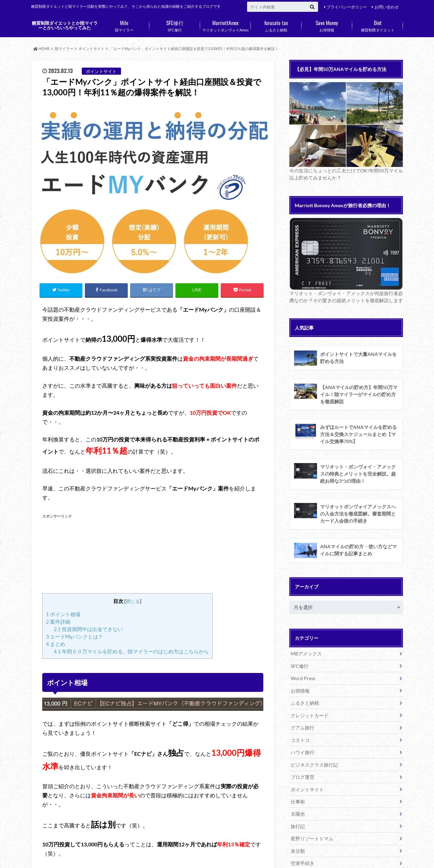Open the 旅行記 category
434x868 pixels.
346,826
